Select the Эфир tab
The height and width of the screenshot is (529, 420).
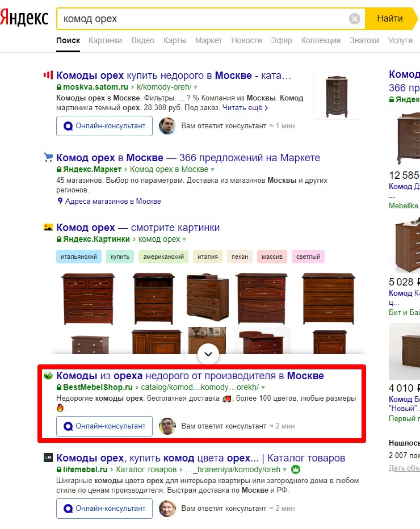(x=282, y=40)
